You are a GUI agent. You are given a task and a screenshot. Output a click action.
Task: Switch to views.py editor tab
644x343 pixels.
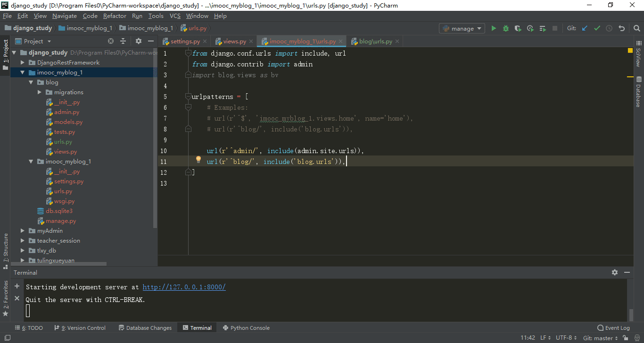(x=234, y=41)
